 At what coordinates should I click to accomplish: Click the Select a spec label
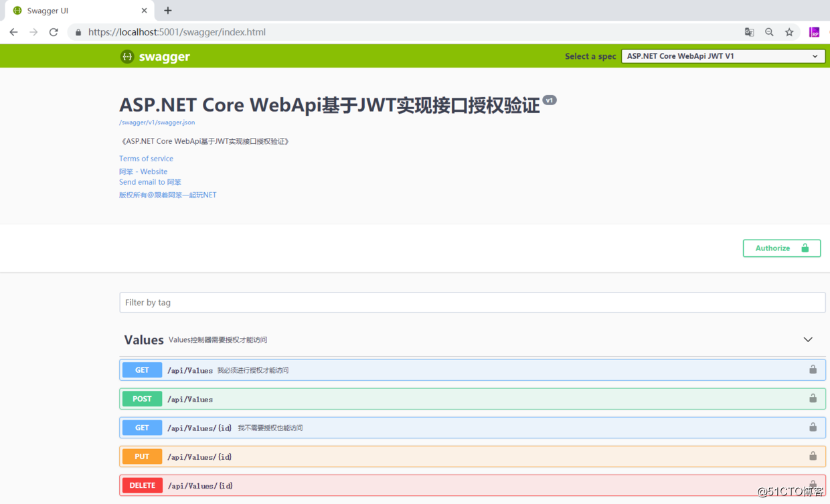point(590,56)
